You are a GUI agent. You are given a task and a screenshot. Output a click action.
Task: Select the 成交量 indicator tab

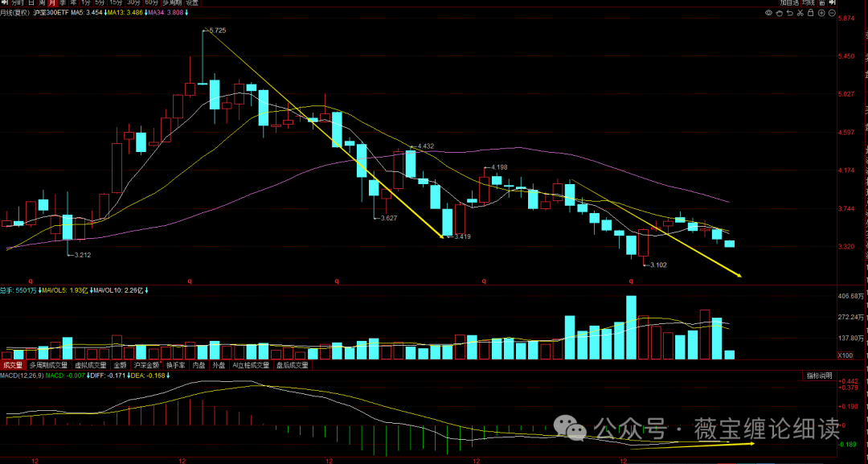pos(13,365)
